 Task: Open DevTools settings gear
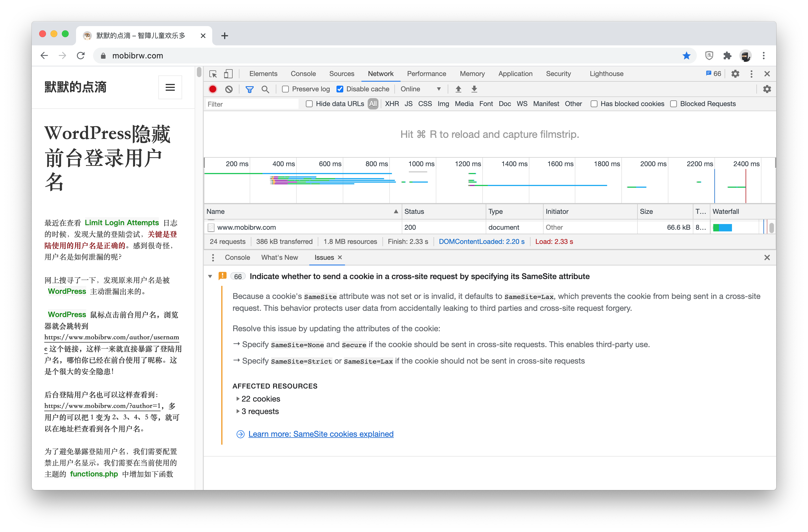pyautogui.click(x=735, y=74)
